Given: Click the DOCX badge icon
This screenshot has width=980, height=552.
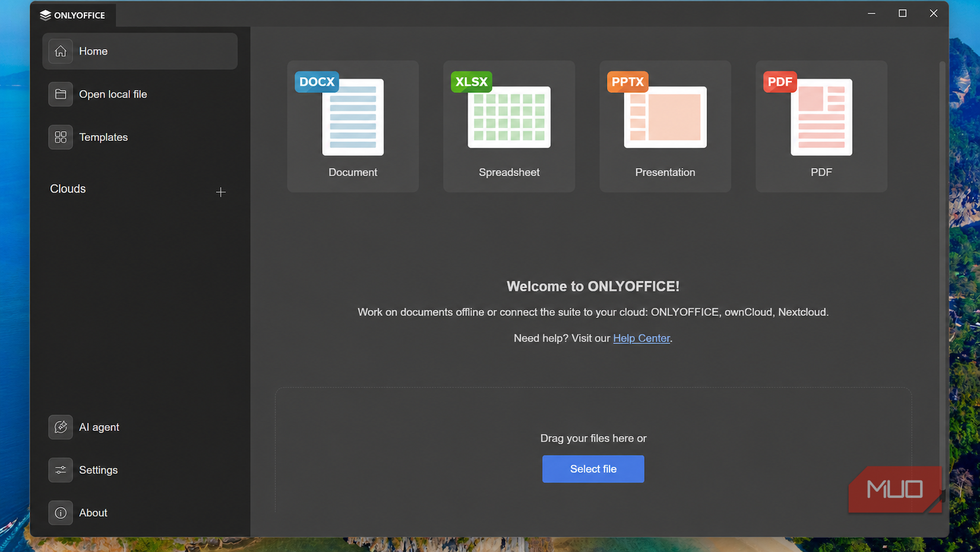Looking at the screenshot, I should 317,82.
